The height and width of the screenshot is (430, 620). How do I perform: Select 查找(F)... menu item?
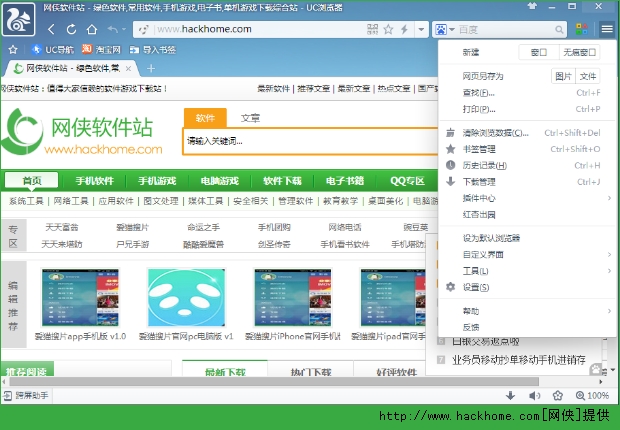(x=527, y=93)
